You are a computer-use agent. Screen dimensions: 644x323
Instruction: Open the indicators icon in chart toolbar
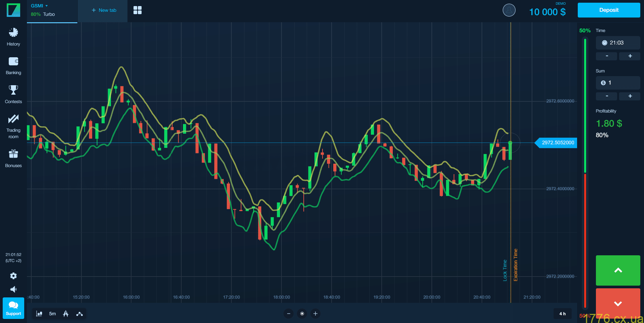79,314
